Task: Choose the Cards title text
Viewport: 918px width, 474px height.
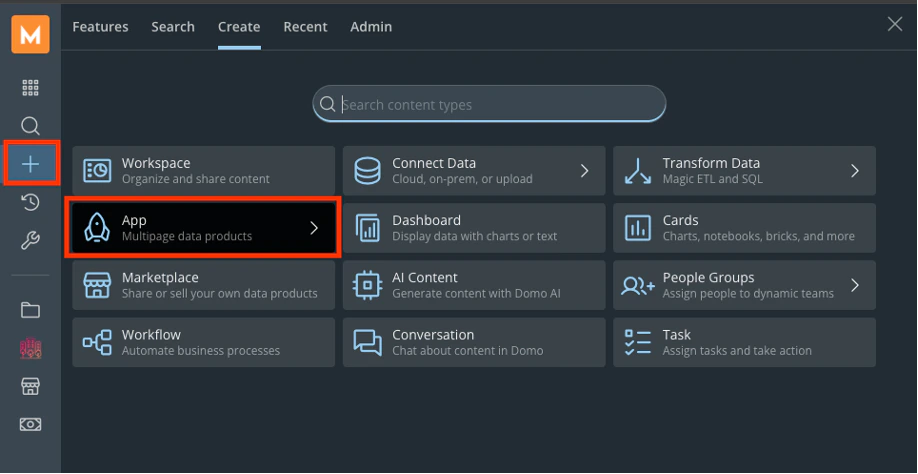Action: click(680, 221)
